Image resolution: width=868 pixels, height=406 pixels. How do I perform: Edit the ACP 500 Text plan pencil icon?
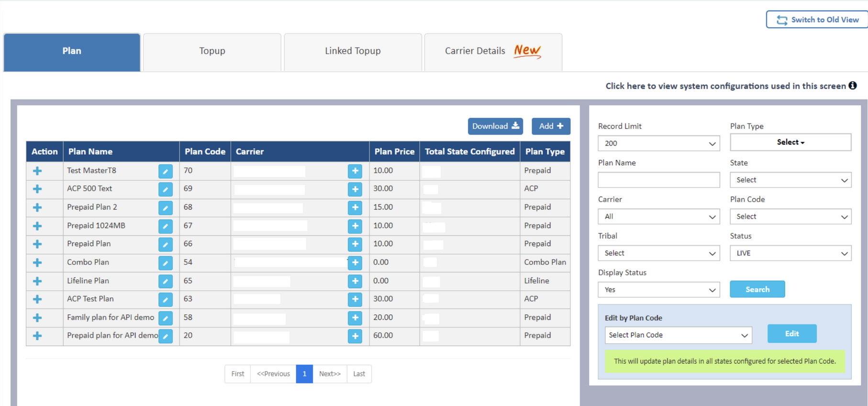tap(166, 189)
